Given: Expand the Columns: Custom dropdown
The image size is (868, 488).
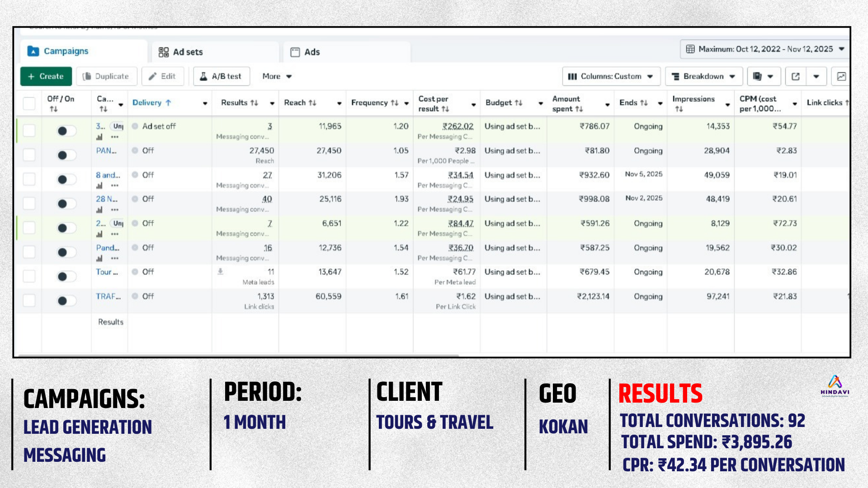Looking at the screenshot, I should tap(611, 76).
